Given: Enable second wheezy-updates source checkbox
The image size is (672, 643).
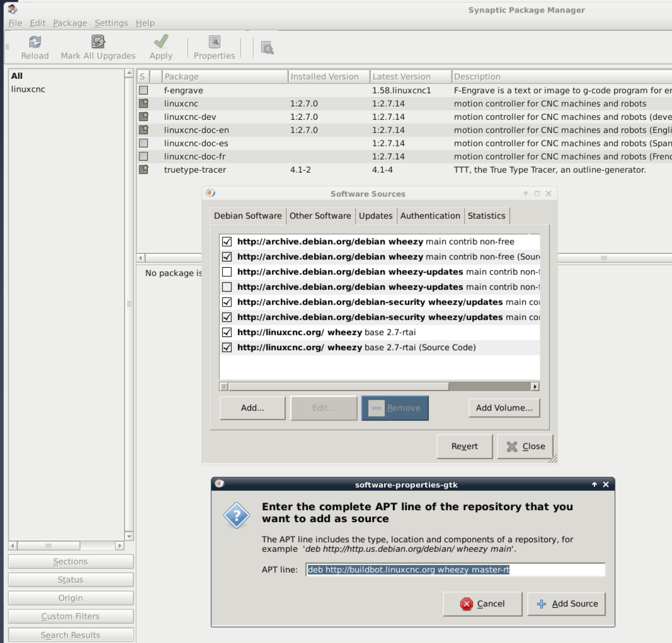Looking at the screenshot, I should [x=227, y=287].
